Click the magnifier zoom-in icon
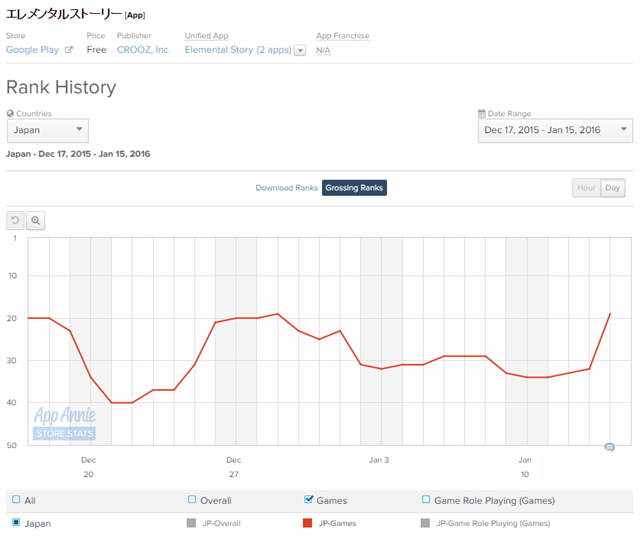The height and width of the screenshot is (545, 640). click(36, 221)
